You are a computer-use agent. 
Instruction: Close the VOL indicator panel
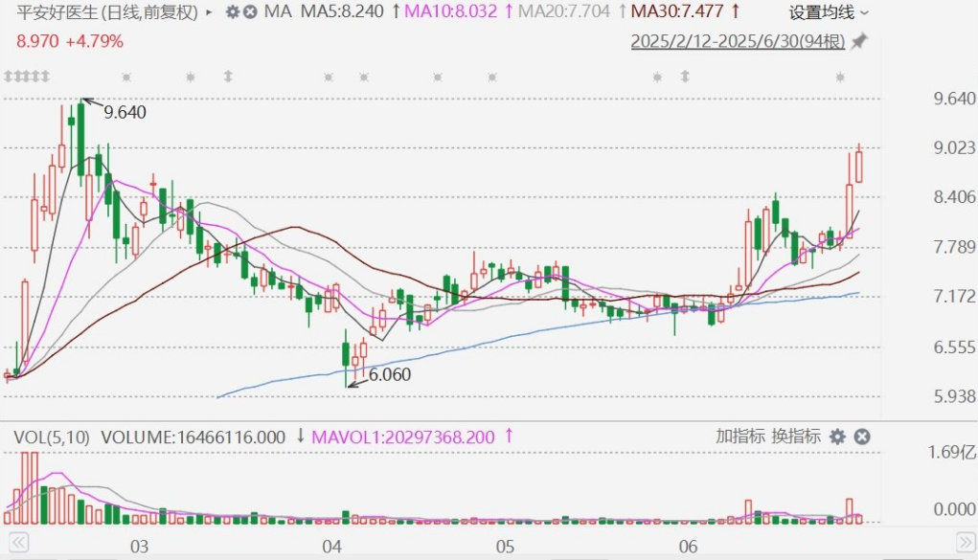pos(861,437)
